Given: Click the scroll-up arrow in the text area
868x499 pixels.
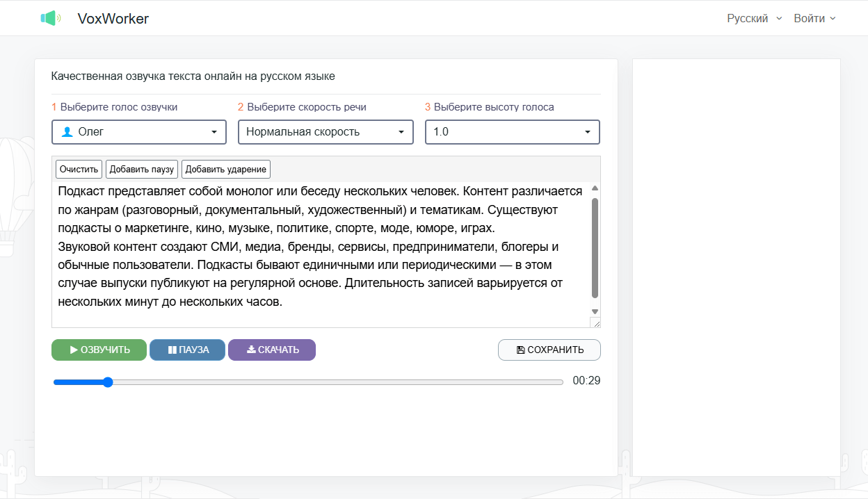Looking at the screenshot, I should (595, 188).
